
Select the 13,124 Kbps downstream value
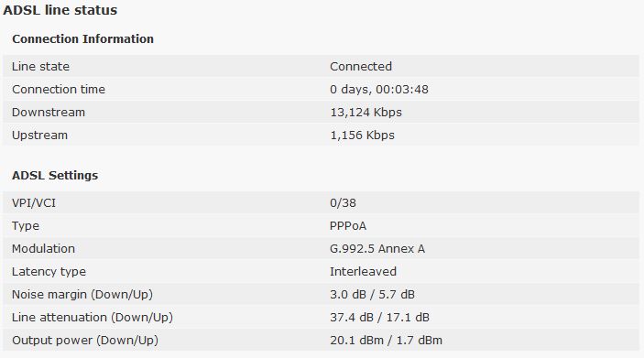[366, 113]
